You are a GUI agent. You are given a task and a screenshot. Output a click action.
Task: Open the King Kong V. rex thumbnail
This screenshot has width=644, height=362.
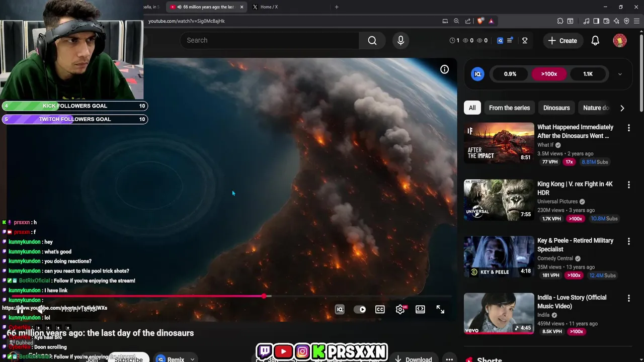(x=499, y=200)
